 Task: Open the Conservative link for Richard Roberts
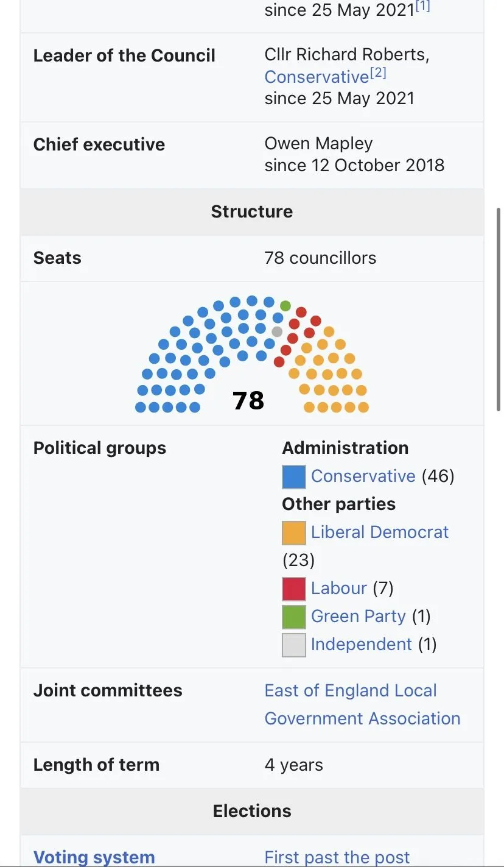click(x=317, y=77)
